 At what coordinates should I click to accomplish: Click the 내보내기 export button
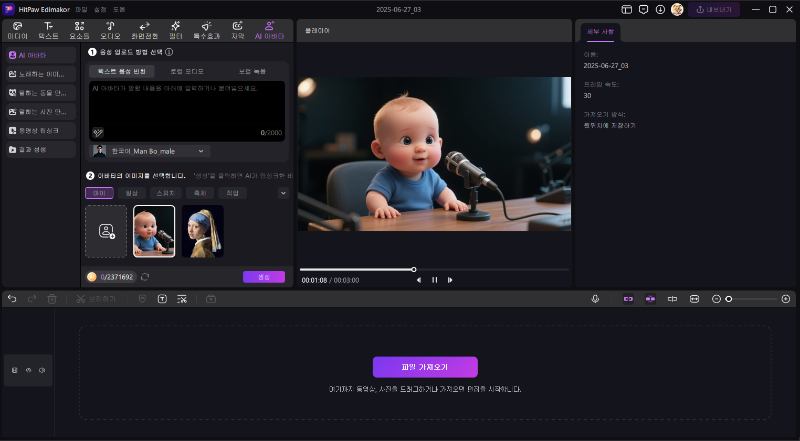click(x=716, y=9)
